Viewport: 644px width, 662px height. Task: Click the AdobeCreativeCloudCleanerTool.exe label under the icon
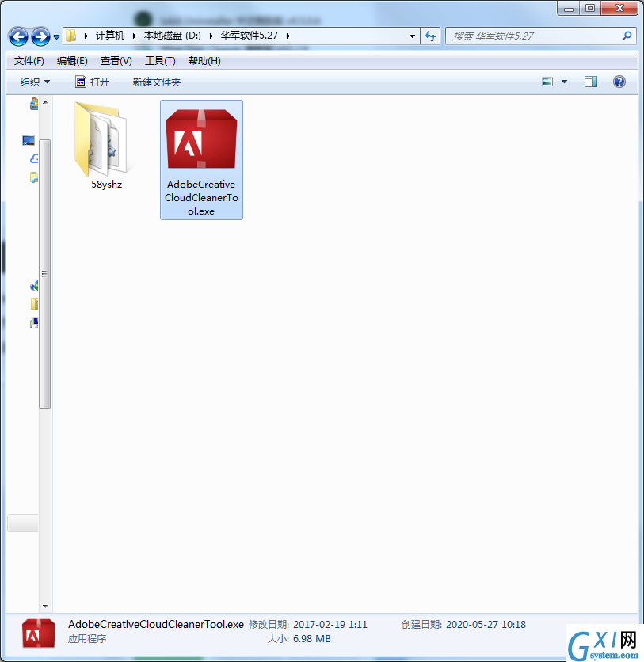[x=201, y=198]
